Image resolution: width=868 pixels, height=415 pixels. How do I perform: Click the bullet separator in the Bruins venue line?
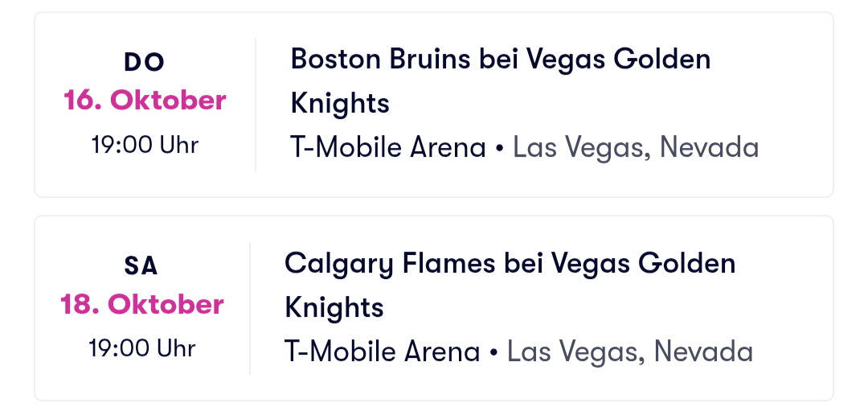coord(499,149)
